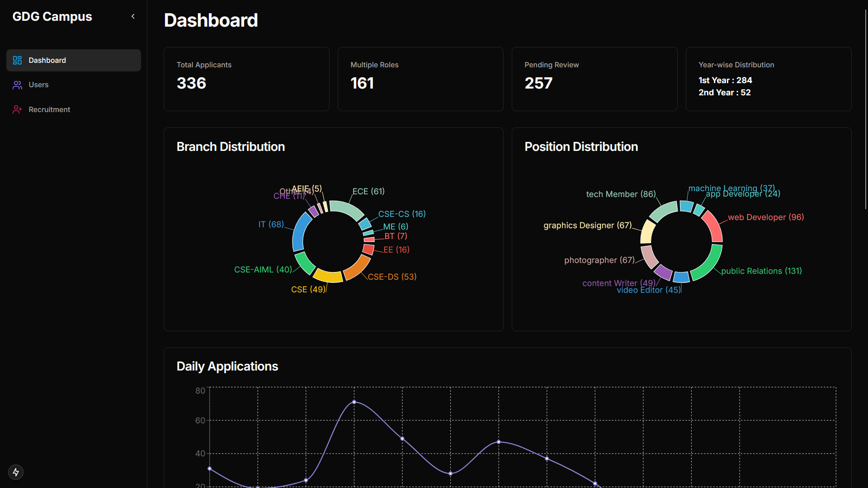Click the photographer (67) label
This screenshot has width=868, height=488.
599,260
